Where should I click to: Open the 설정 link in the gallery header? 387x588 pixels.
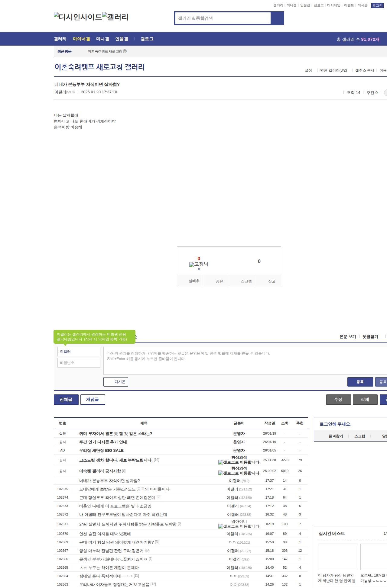tap(308, 70)
